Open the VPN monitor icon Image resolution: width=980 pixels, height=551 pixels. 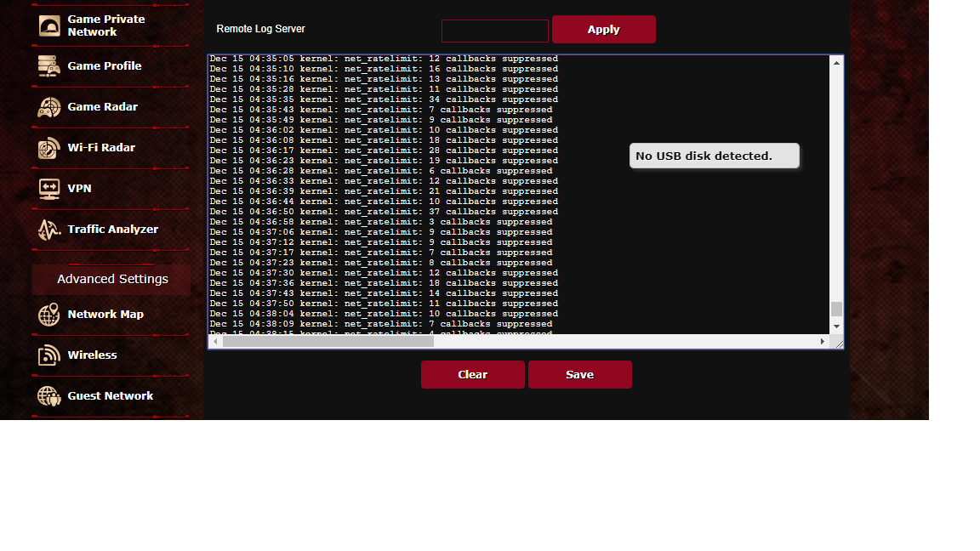click(x=49, y=189)
